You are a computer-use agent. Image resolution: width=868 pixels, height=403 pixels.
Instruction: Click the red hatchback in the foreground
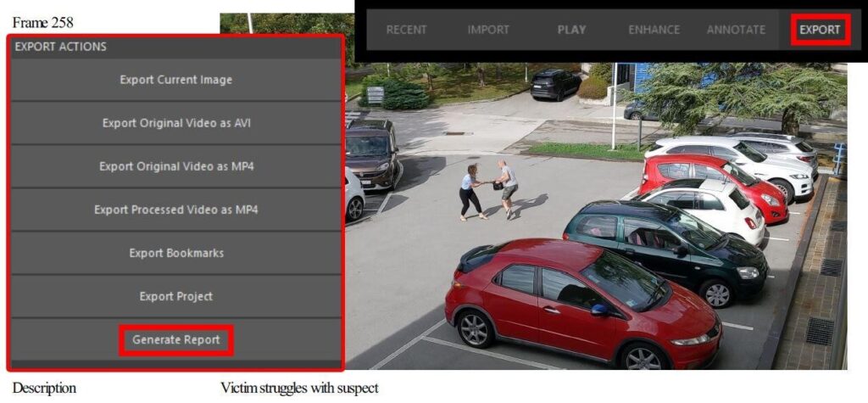[583, 304]
